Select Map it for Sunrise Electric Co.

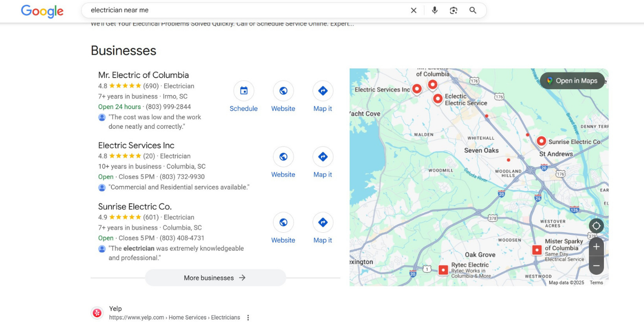tap(322, 222)
